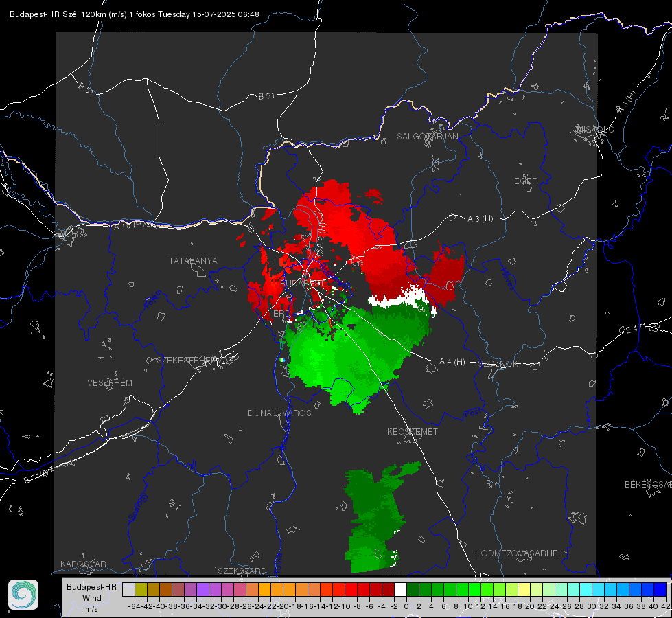Click the white zero-velocity legend swatch
Viewport: 672px width, 618px height.
point(400,589)
